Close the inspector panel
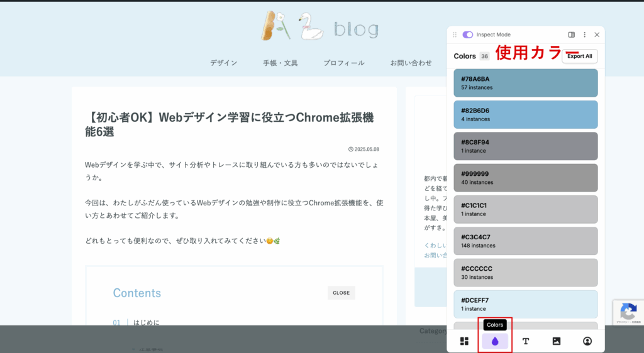Screen dimensions: 644x353 [597, 35]
